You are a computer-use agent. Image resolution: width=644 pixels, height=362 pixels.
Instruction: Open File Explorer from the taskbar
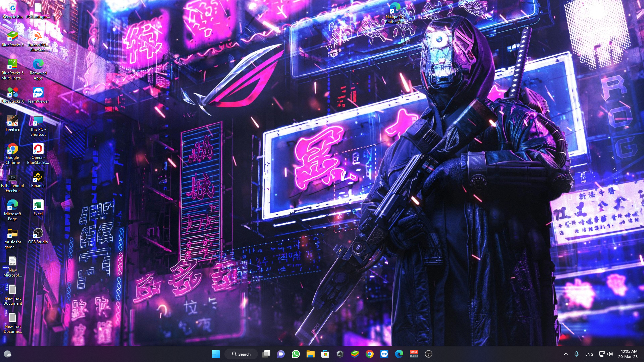310,354
